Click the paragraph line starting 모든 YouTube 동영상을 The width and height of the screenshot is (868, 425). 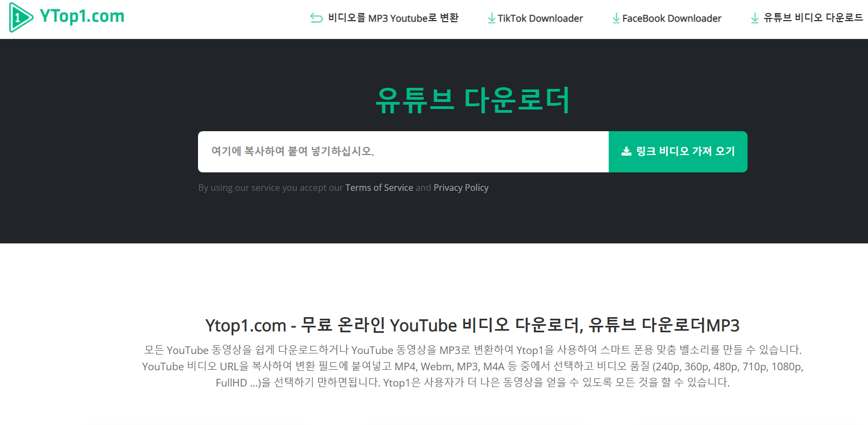pyautogui.click(x=473, y=350)
